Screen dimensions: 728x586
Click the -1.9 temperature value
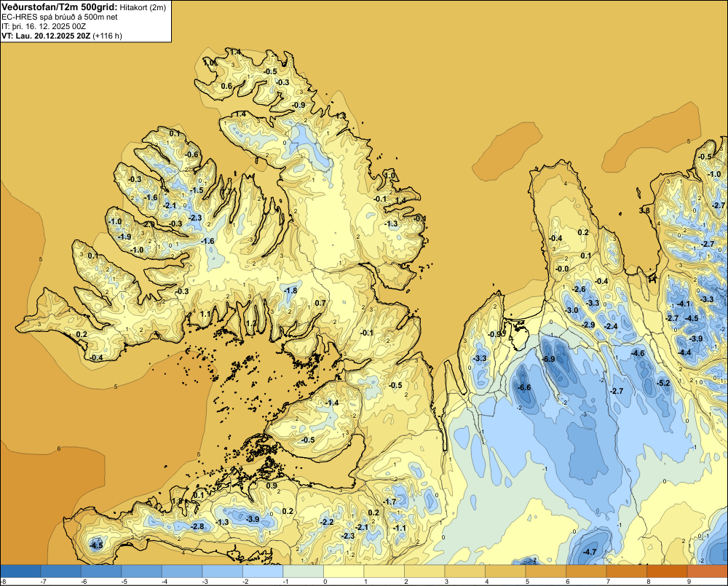(x=124, y=237)
